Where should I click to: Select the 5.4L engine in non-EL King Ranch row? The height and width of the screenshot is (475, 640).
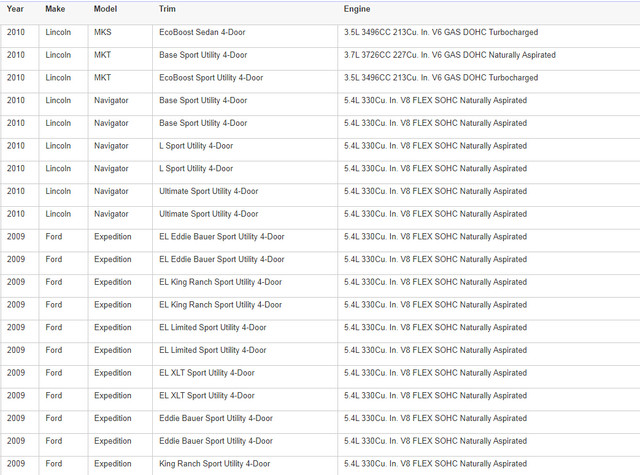pyautogui.click(x=435, y=464)
